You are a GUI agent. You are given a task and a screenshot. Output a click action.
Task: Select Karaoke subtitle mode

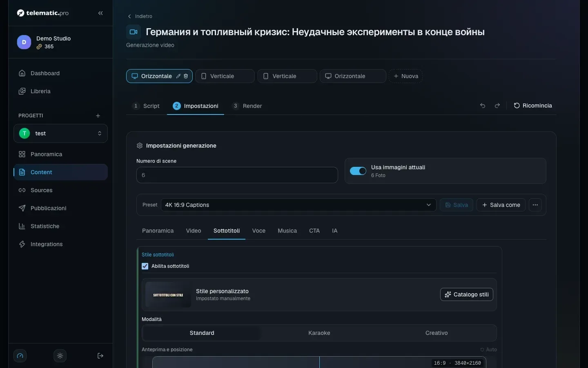pos(319,333)
